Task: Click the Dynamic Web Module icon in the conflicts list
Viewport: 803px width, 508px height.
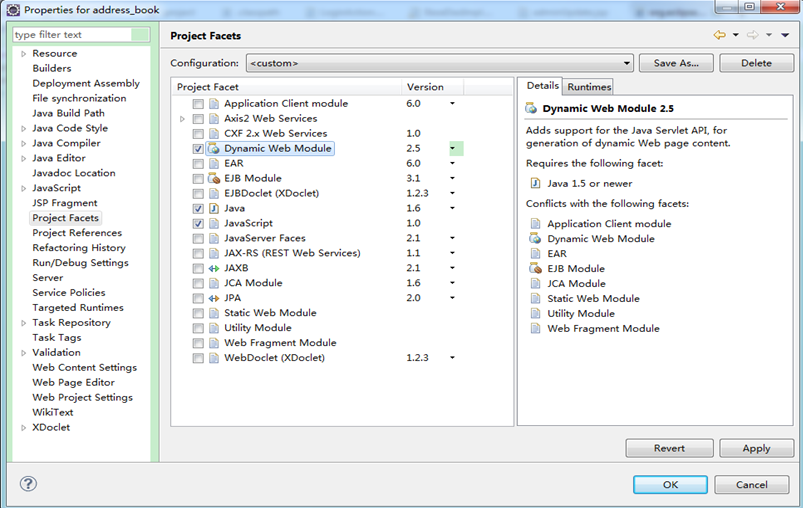Action: click(x=535, y=239)
